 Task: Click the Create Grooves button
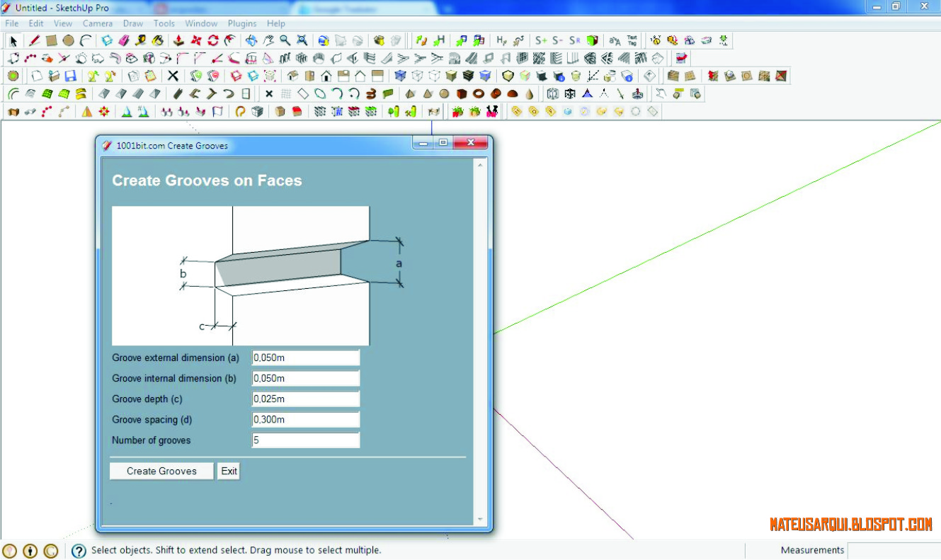pyautogui.click(x=161, y=471)
